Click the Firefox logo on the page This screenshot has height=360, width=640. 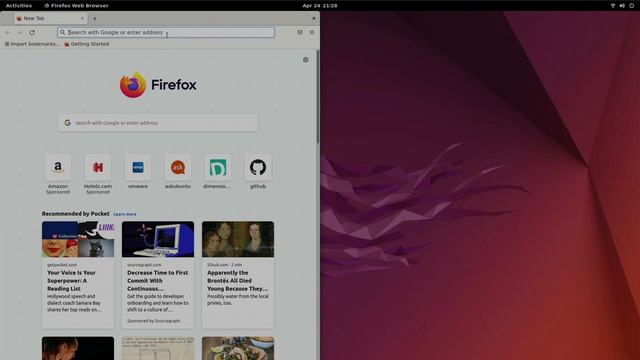(x=158, y=85)
